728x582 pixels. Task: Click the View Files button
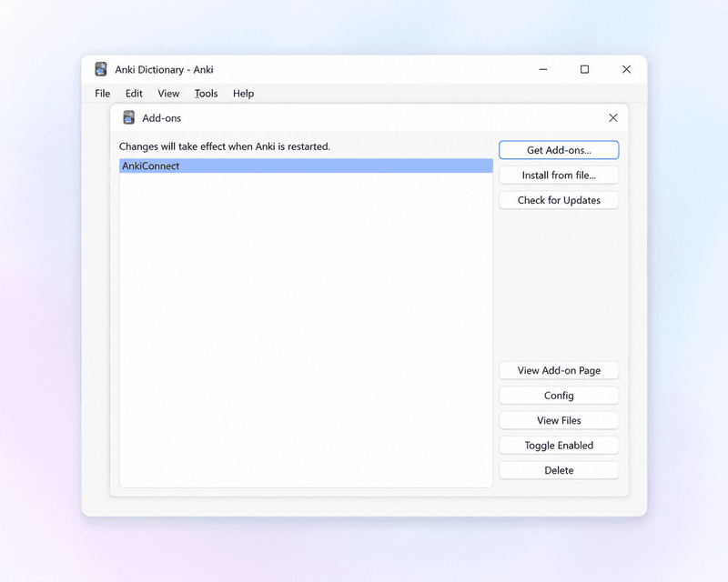(x=559, y=420)
